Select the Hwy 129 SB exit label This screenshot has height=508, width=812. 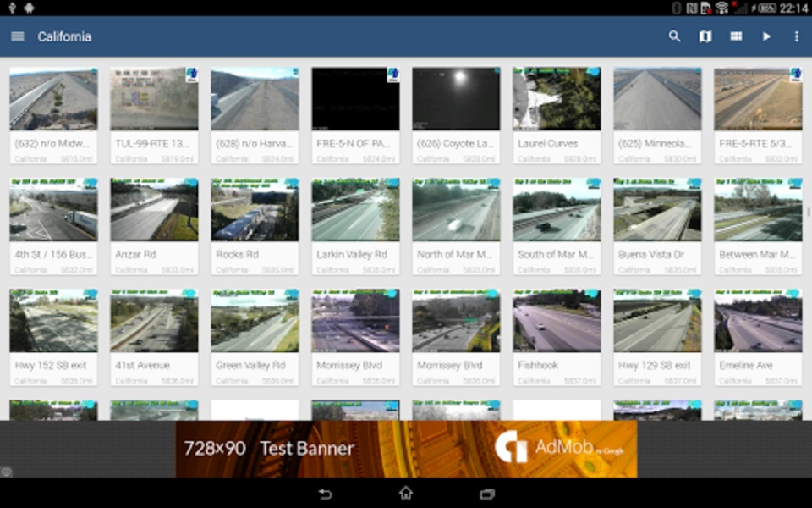point(654,366)
